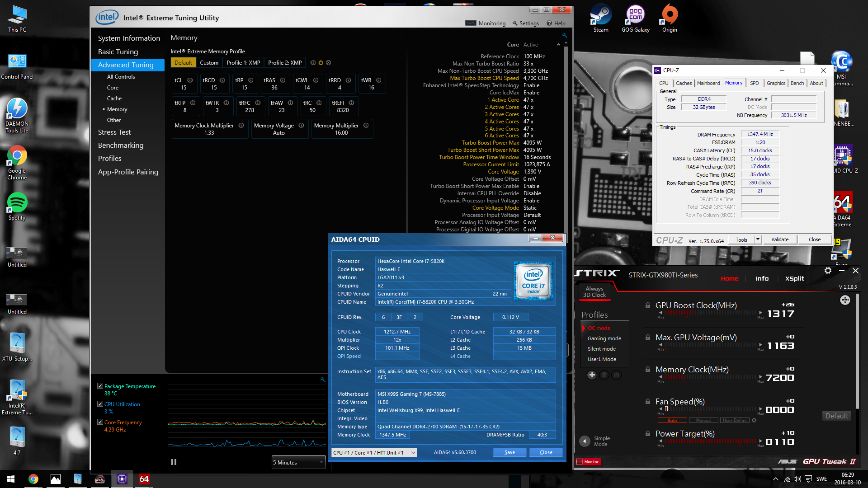
Task: Adjust the Power Target slider
Action: coord(710,441)
